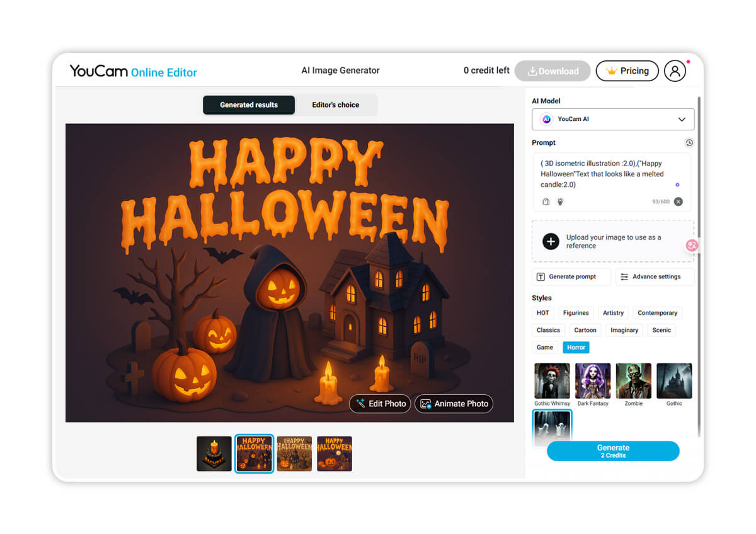Click the Download button

tap(553, 71)
